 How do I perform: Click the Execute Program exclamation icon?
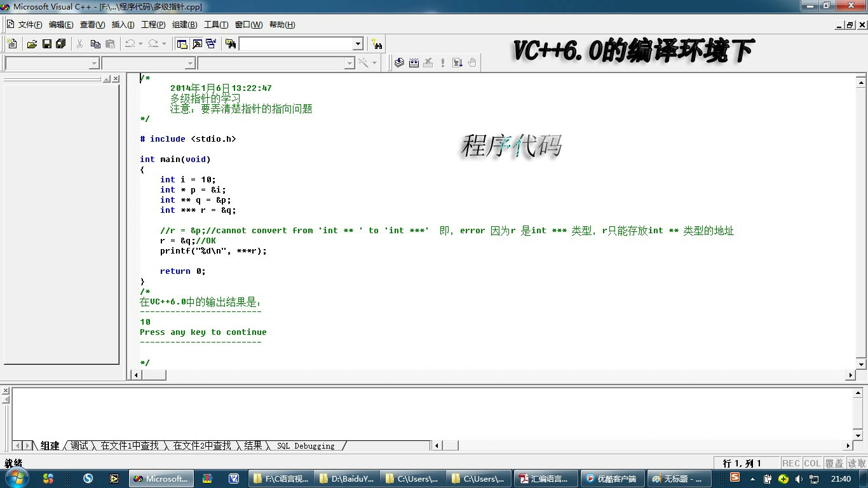(x=444, y=62)
